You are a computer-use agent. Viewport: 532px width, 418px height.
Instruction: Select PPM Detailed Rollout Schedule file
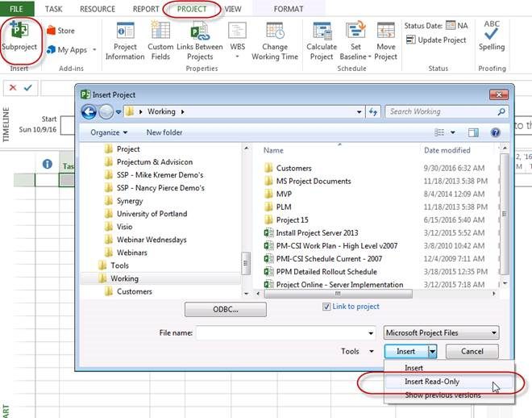coord(320,272)
